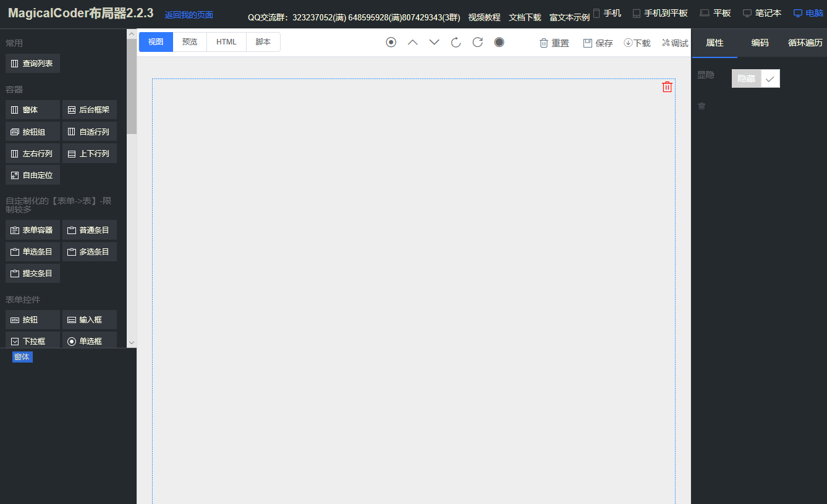Select 后台框架 admin frame component
827x504 pixels.
(90, 109)
